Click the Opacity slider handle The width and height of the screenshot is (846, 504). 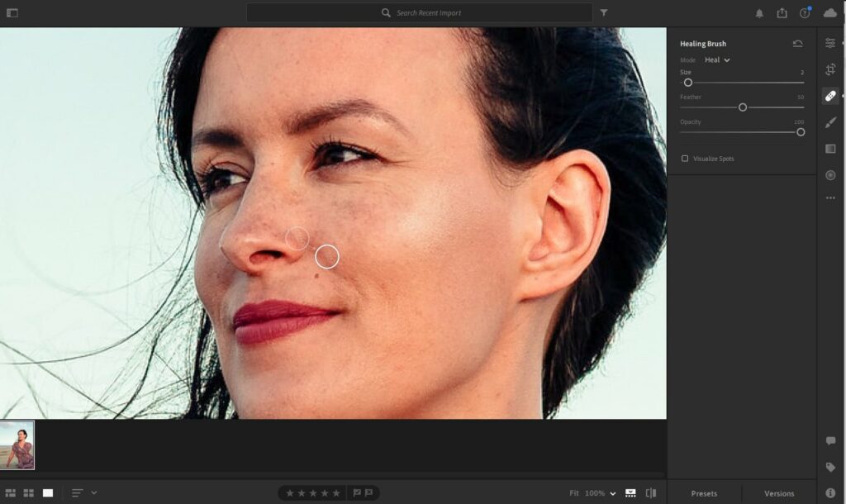click(801, 132)
